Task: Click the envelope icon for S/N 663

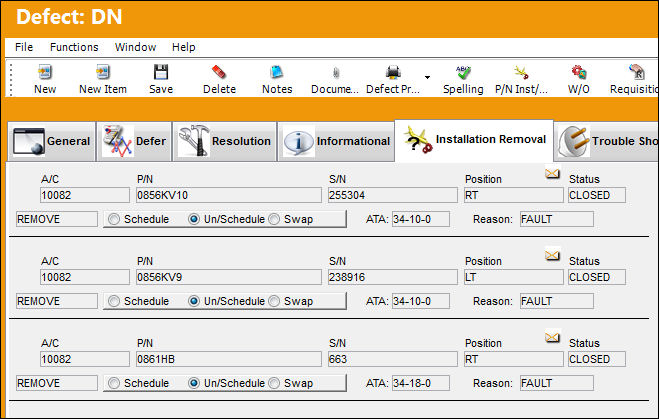Action: coord(552,337)
